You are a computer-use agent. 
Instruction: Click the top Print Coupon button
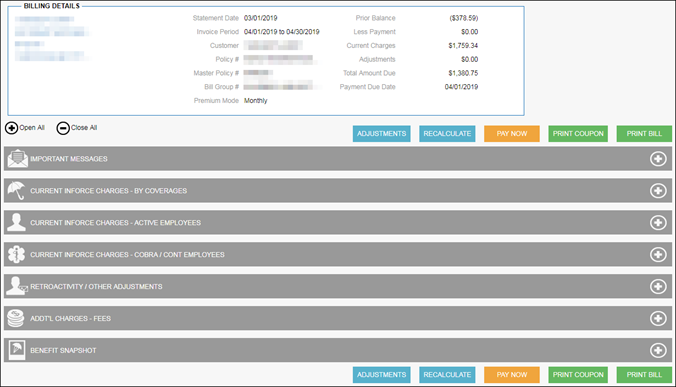[578, 134]
